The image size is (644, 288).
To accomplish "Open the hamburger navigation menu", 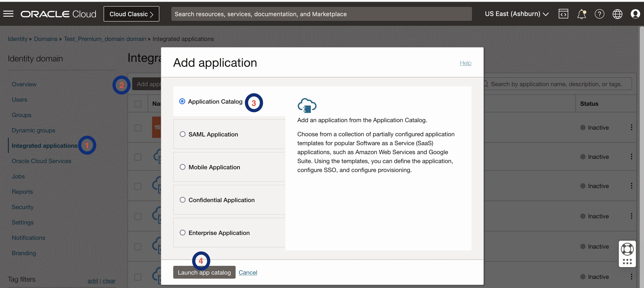I will (8, 14).
